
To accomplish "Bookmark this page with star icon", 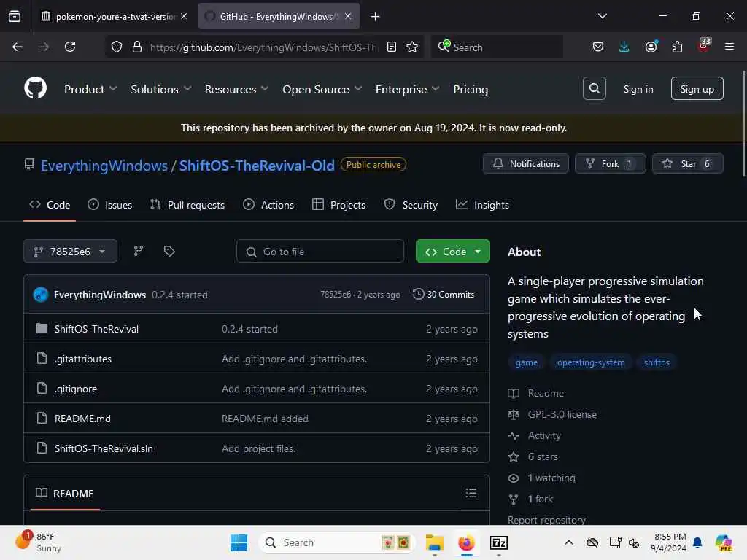I will click(x=412, y=47).
